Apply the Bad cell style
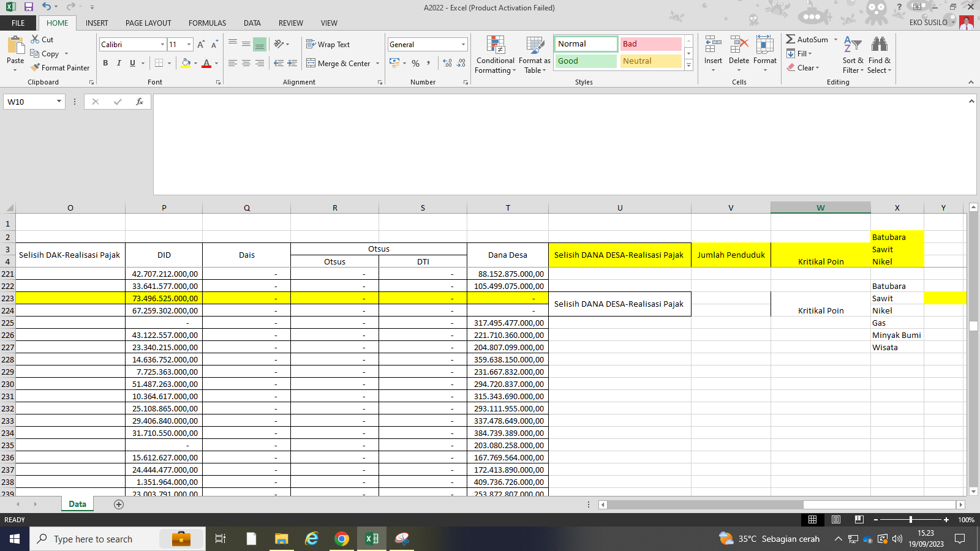Screen dimensions: 980x551 tap(650, 44)
